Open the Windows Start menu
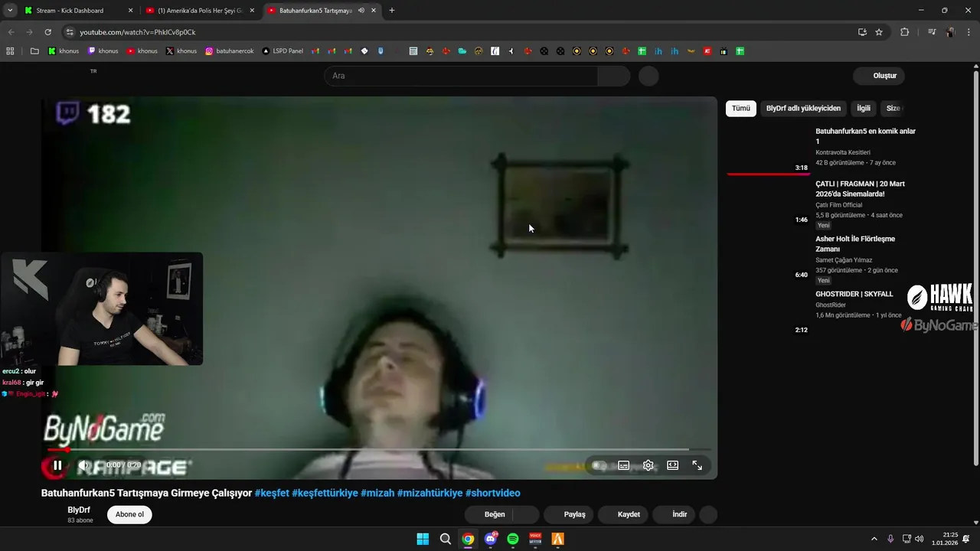 pos(423,539)
